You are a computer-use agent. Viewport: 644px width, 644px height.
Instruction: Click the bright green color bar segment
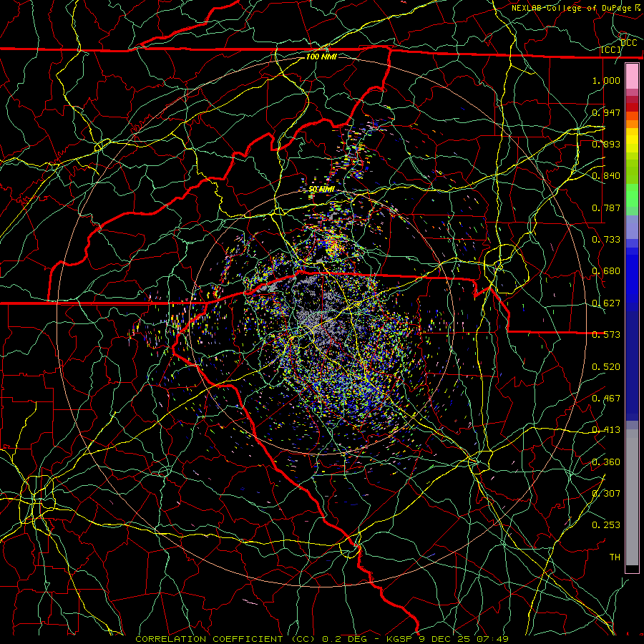632,195
